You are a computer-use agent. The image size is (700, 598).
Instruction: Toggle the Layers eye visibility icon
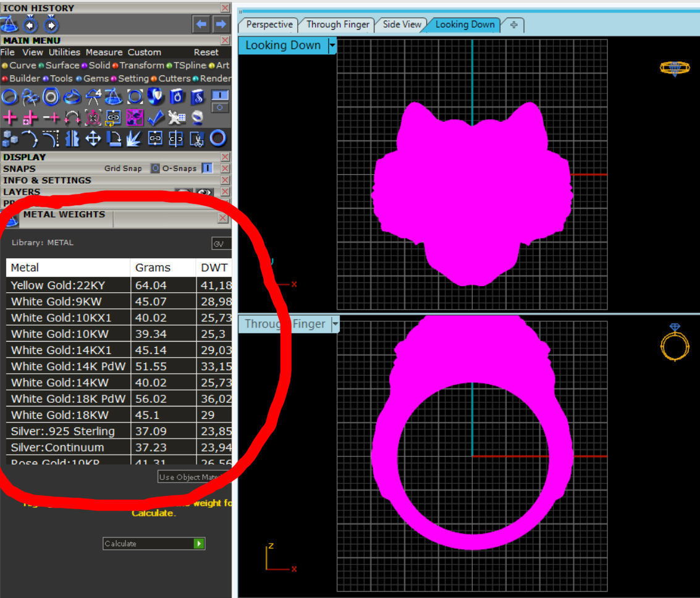[205, 192]
